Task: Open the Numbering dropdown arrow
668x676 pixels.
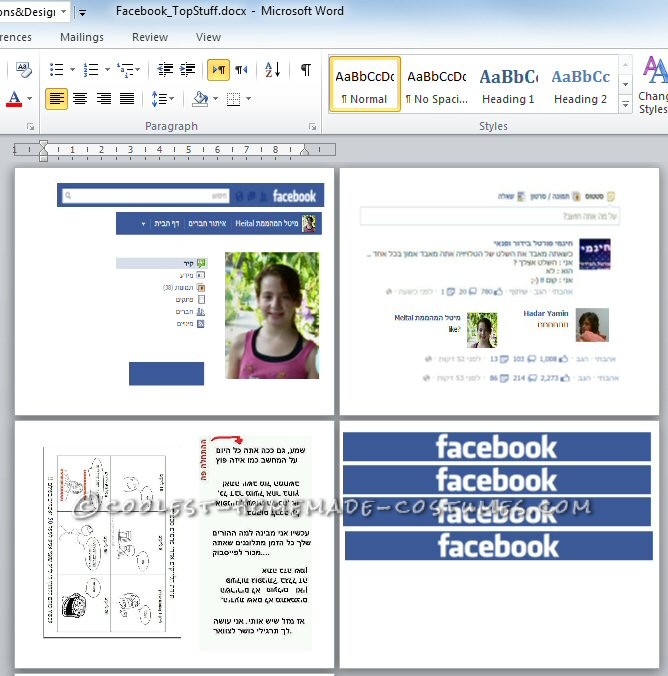Action: [107, 69]
